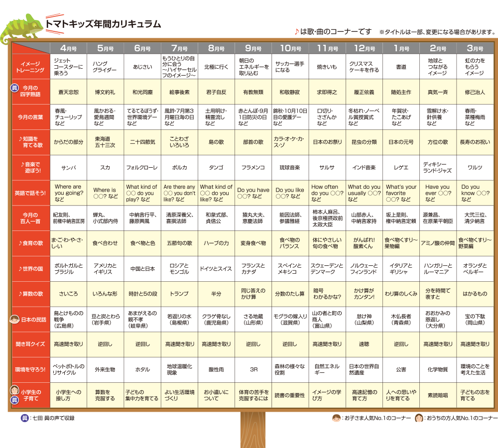
Task: Open the 英語で話そう! row header
Action: pos(31,193)
